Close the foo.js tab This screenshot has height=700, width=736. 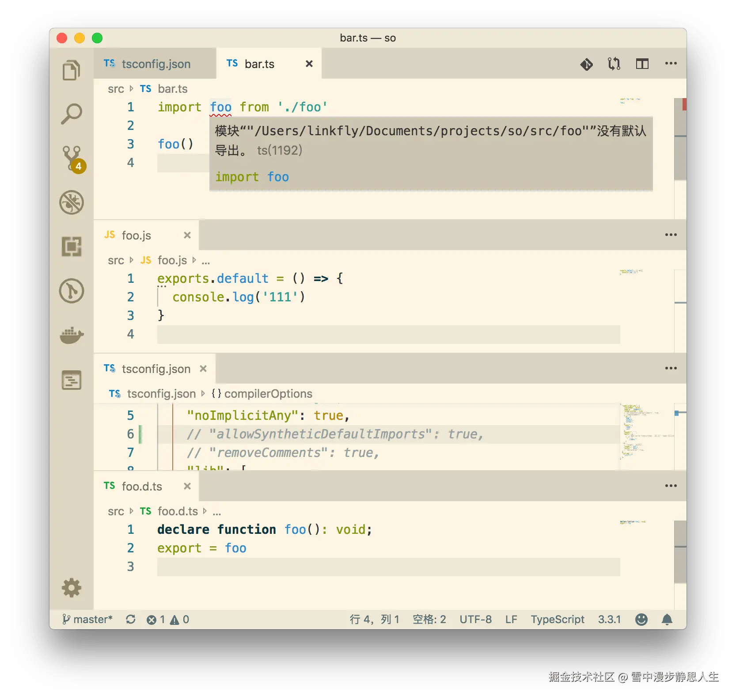coord(187,235)
